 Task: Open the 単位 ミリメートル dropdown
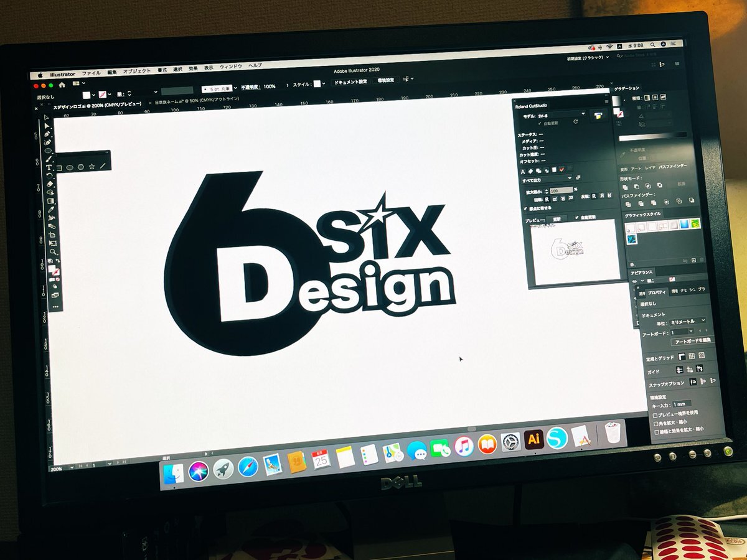tap(688, 321)
